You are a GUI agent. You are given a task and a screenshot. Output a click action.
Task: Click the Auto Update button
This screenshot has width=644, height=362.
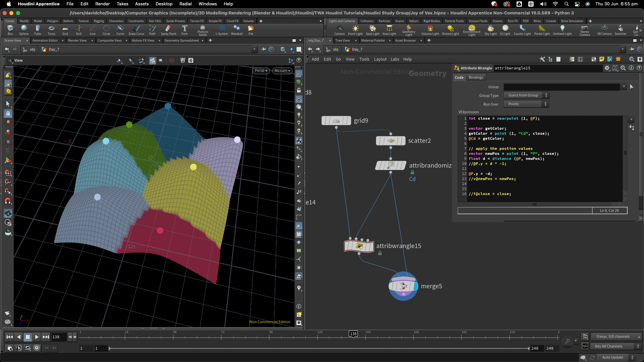click(x=612, y=357)
